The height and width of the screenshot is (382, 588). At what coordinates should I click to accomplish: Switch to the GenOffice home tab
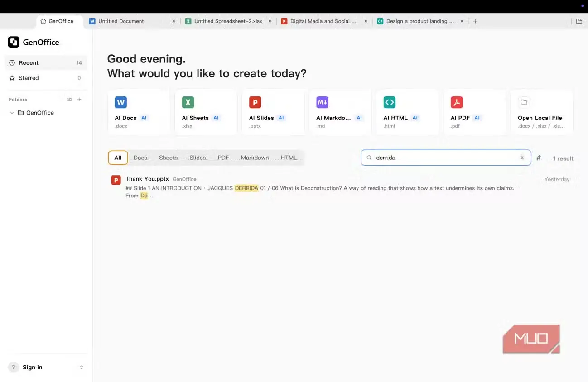point(59,21)
